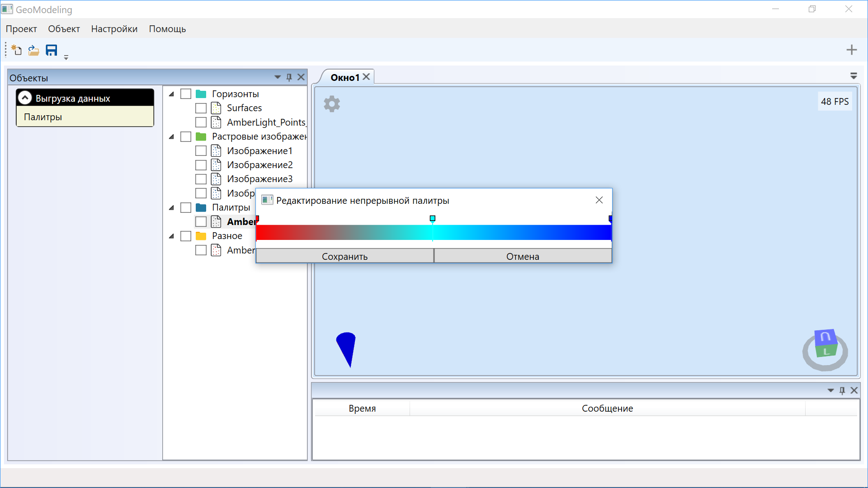Click the Время column header
Screen dimensions: 868x488
pos(362,408)
